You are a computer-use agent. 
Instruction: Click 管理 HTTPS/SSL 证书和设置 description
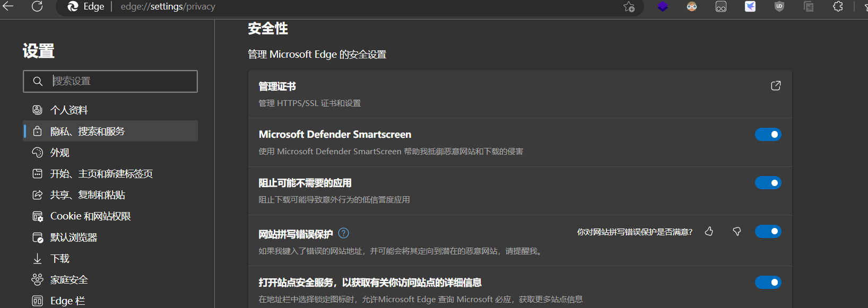(310, 103)
